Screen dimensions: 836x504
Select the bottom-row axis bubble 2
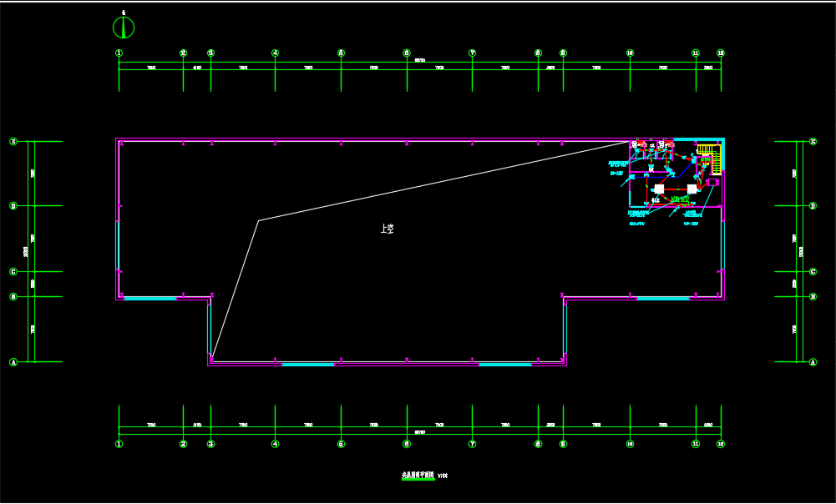(x=184, y=444)
